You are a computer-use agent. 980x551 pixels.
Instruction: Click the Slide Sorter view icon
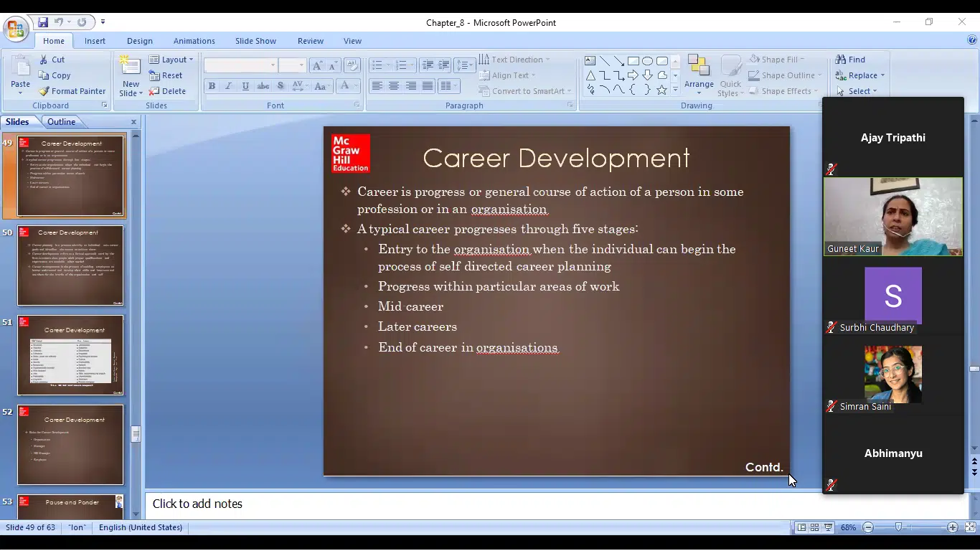[x=814, y=527]
